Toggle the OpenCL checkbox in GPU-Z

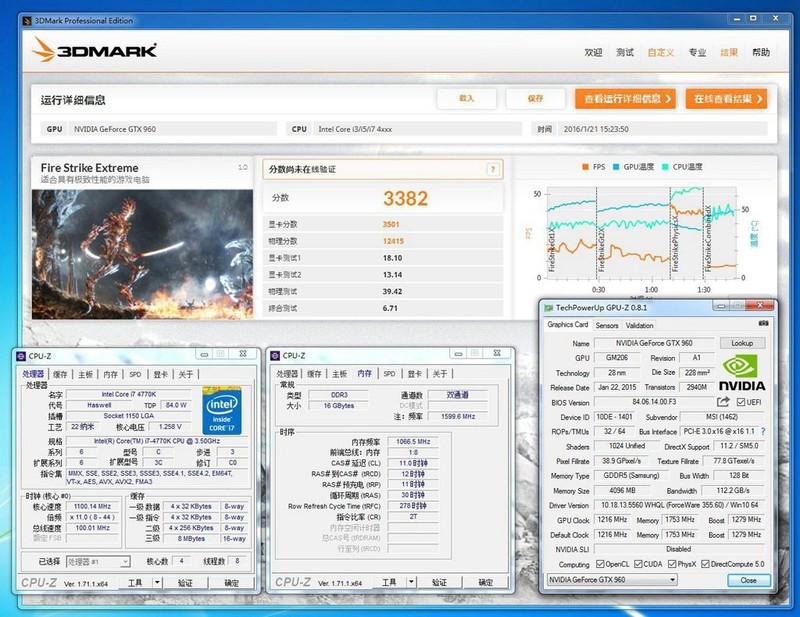coord(600,563)
